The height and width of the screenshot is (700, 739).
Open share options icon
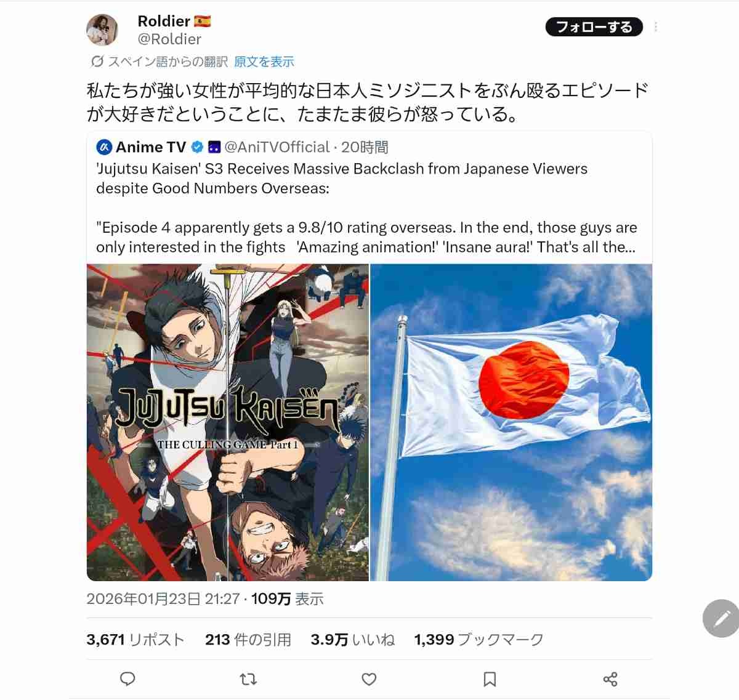point(610,679)
